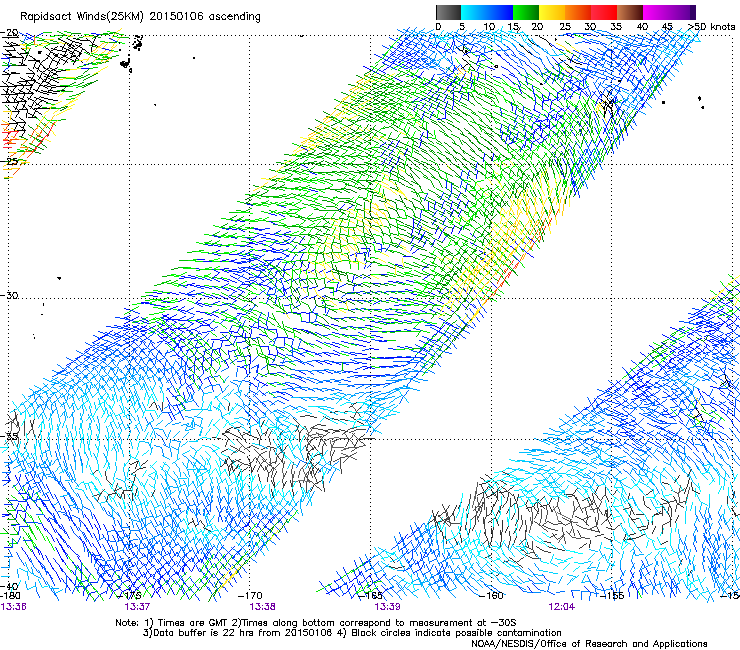
Task: Click the purple time stamp '12:04'
Action: click(x=562, y=607)
